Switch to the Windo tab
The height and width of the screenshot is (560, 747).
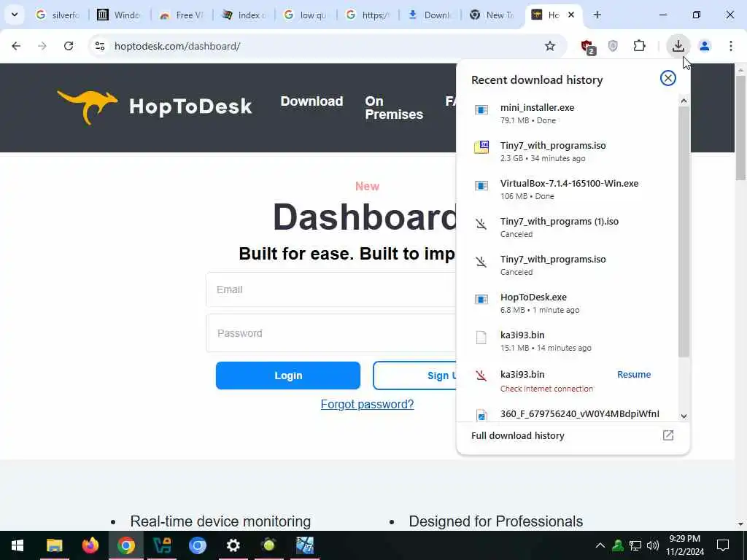(119, 15)
